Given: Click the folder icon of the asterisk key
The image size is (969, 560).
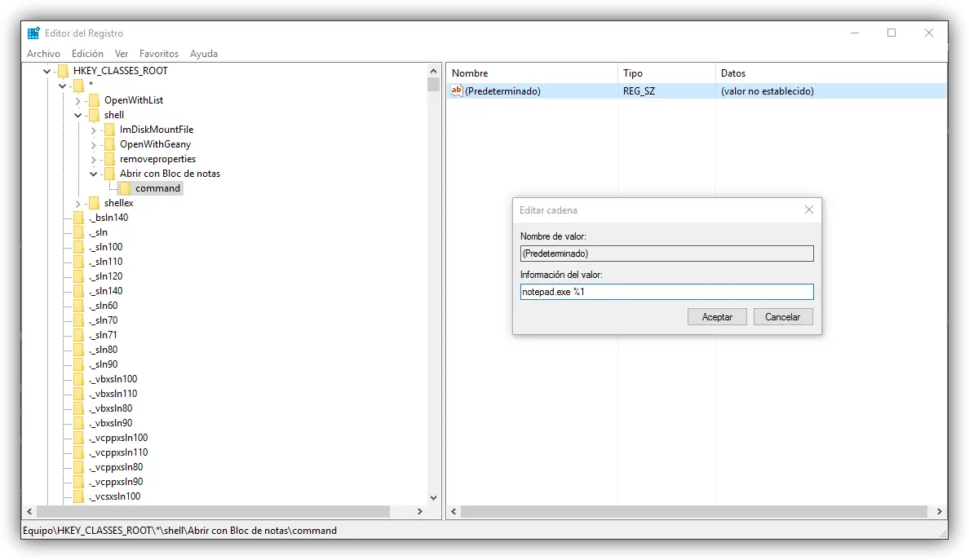Looking at the screenshot, I should (78, 86).
